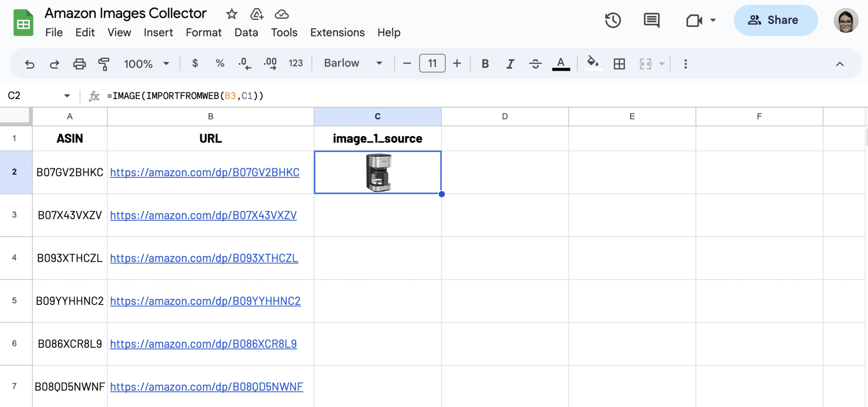Open the Extensions menu
The height and width of the screenshot is (407, 868).
337,32
